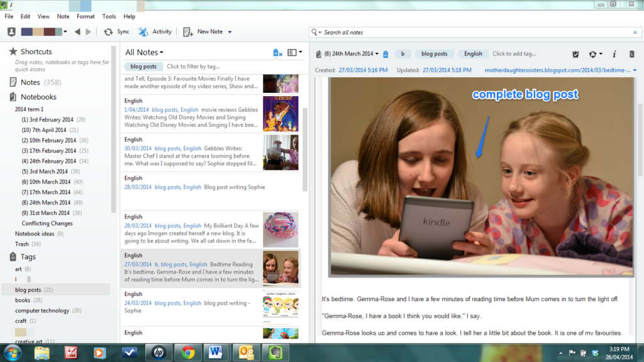644x362 pixels.
Task: Delete the note using the trash can icon
Action: point(632,54)
